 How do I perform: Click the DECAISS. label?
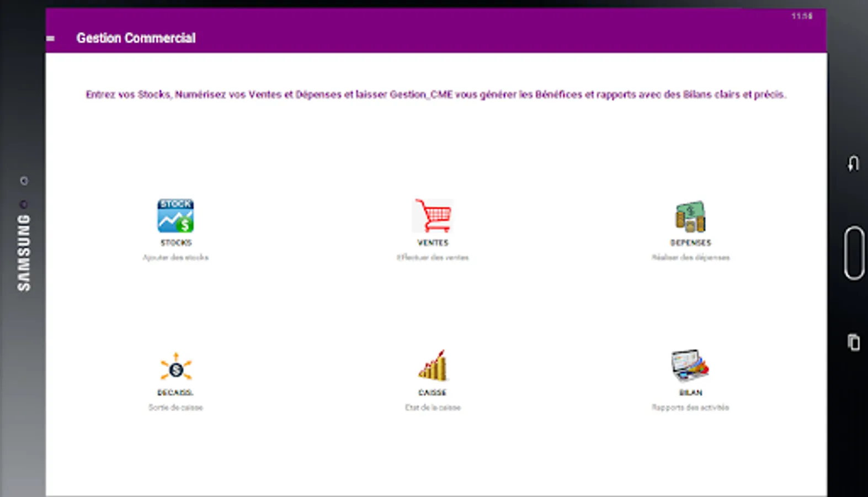pyautogui.click(x=175, y=393)
